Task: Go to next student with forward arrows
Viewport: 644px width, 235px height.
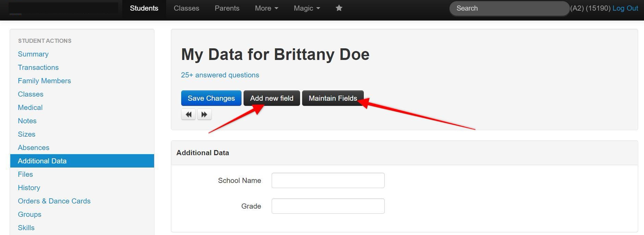Action: click(204, 114)
